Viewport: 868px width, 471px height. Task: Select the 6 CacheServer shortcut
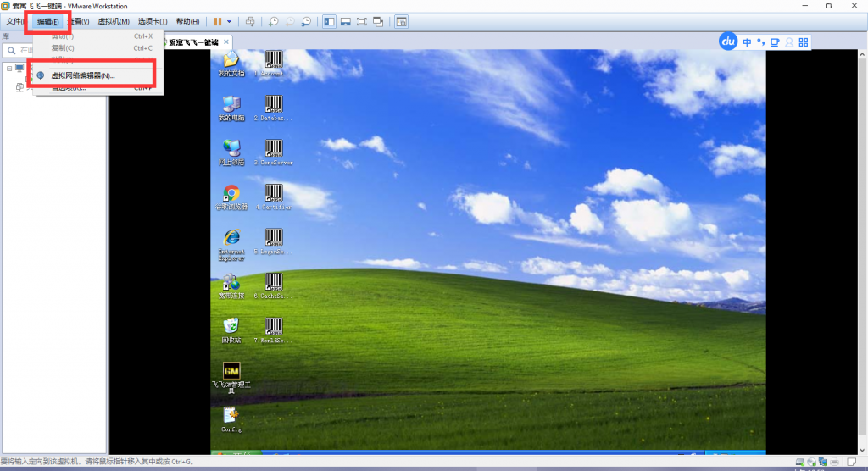click(274, 286)
